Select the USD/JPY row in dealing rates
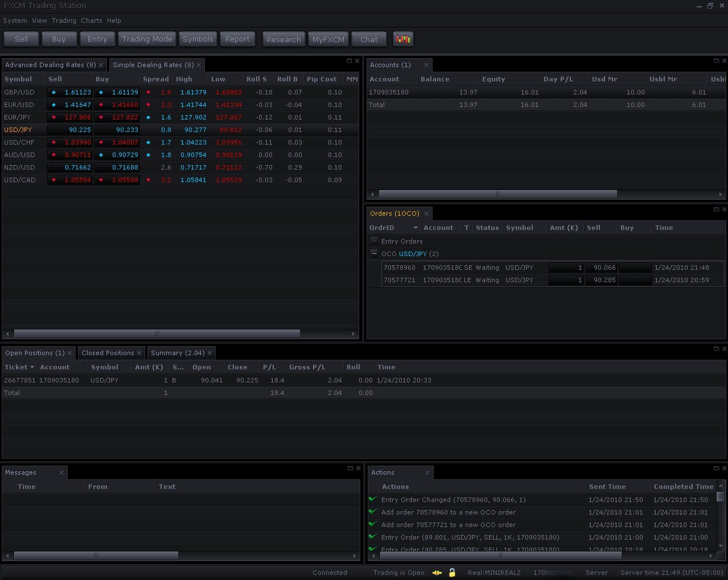Screen dimensions: 728x580 click(180, 130)
